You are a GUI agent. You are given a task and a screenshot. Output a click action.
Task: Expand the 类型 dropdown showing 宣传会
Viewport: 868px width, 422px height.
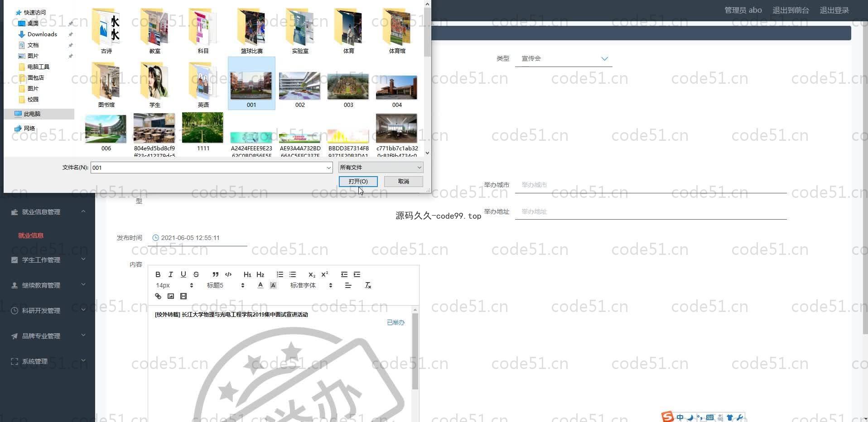pyautogui.click(x=564, y=58)
